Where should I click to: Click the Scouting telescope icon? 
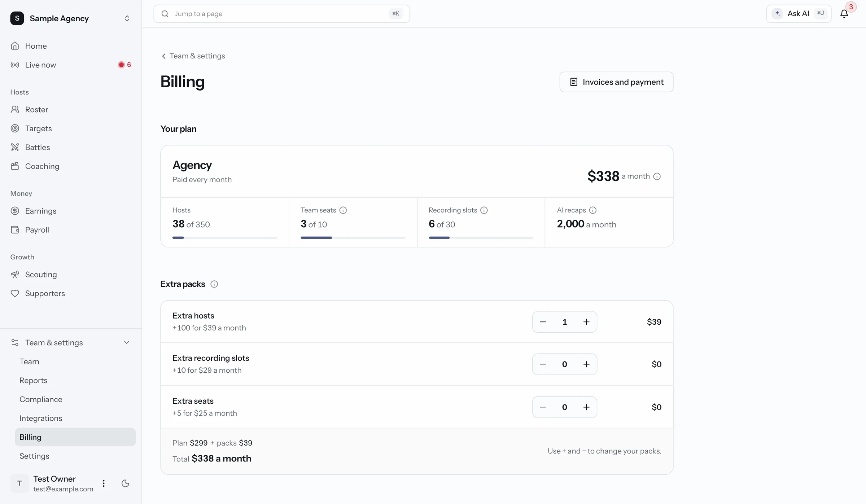tap(15, 275)
